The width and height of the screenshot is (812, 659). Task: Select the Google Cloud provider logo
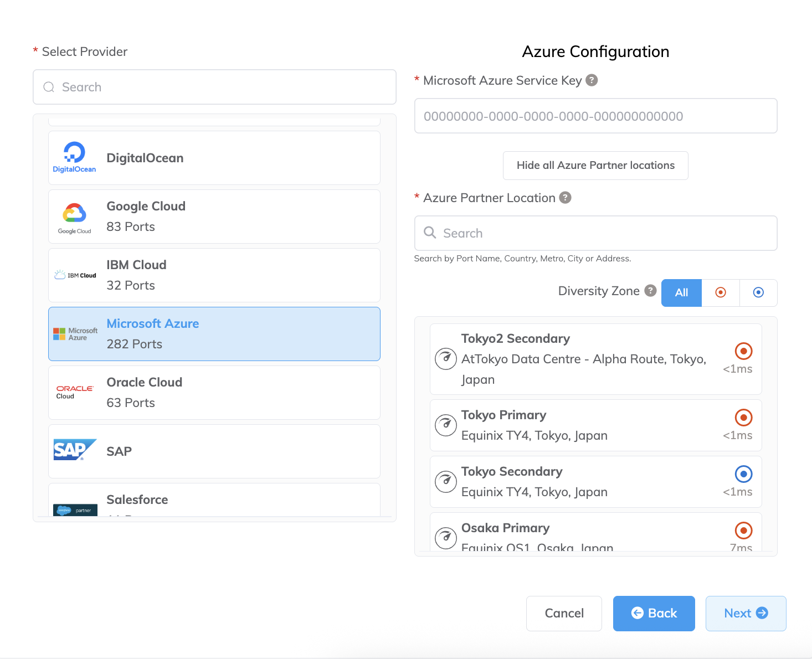point(74,216)
